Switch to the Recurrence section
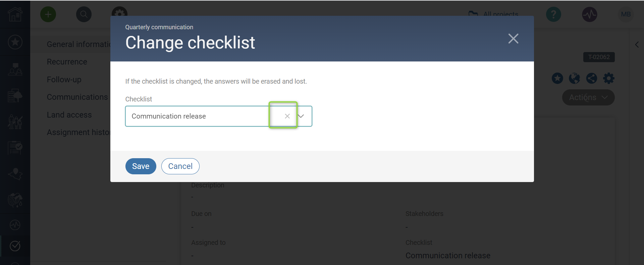This screenshot has width=644, height=265. click(x=67, y=61)
